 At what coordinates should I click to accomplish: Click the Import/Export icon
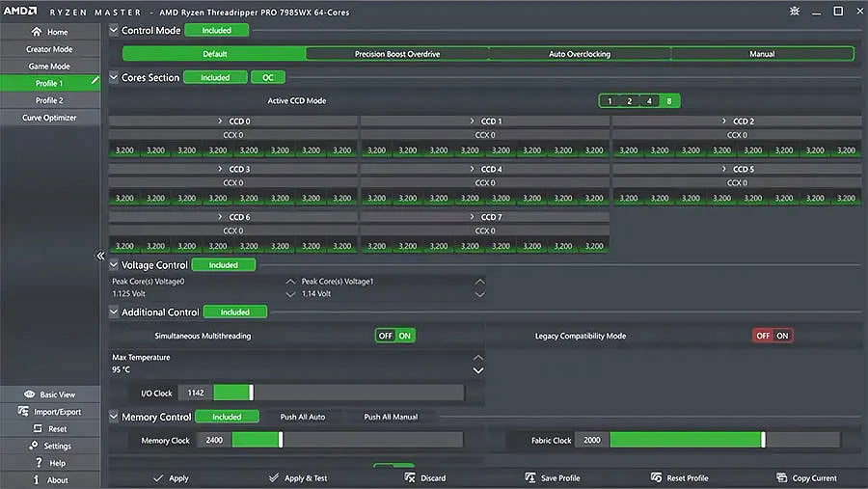tap(23, 411)
